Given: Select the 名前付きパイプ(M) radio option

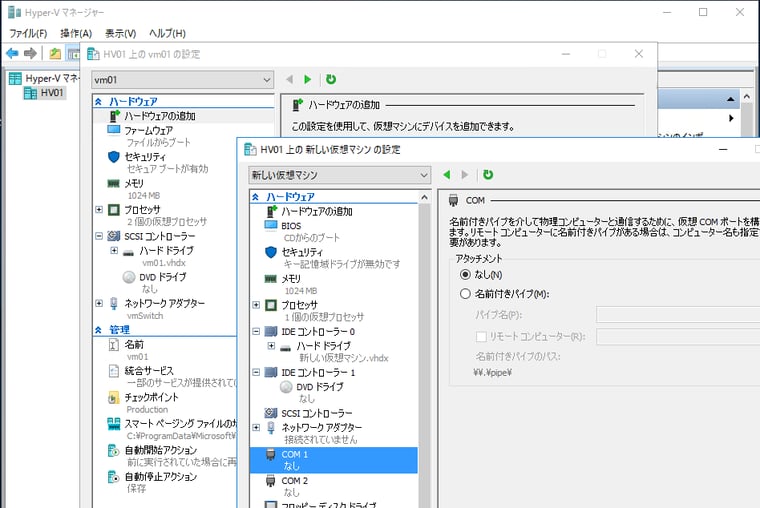Looking at the screenshot, I should [x=465, y=294].
